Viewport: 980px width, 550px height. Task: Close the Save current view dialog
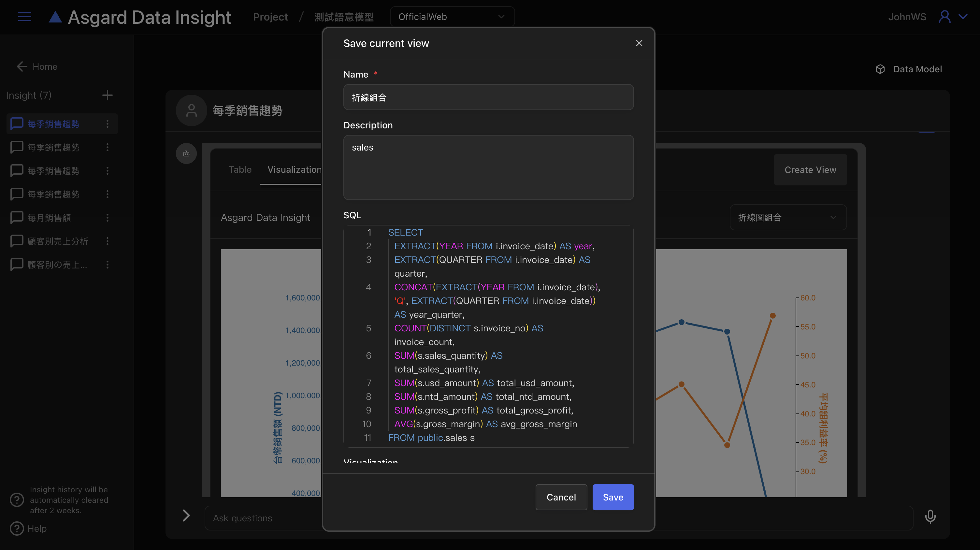(x=639, y=43)
